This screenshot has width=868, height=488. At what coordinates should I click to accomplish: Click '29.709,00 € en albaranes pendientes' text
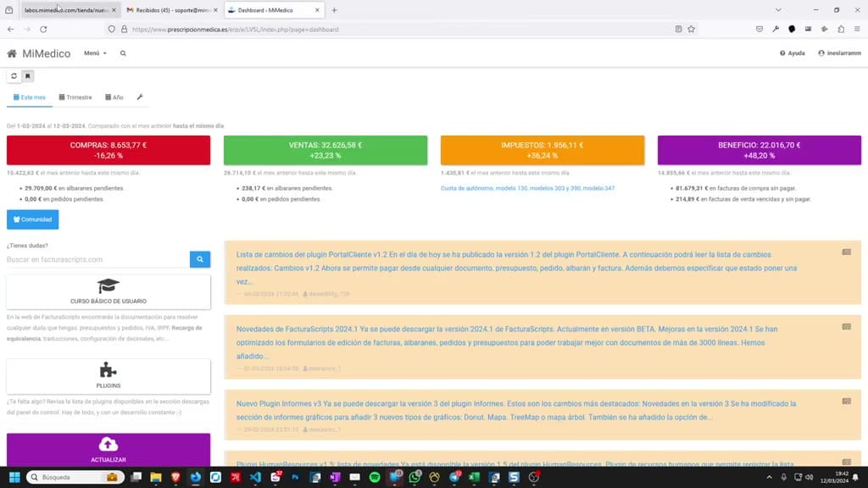[x=75, y=188]
